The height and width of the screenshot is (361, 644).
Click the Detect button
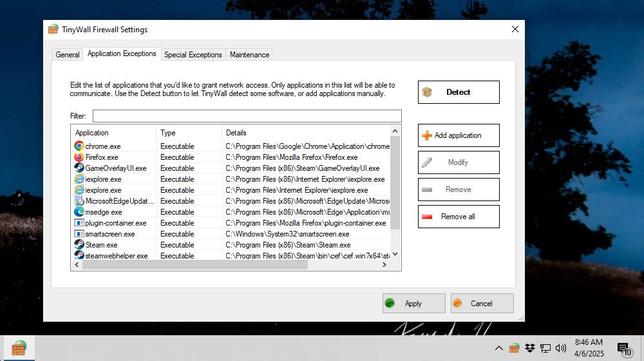click(459, 92)
